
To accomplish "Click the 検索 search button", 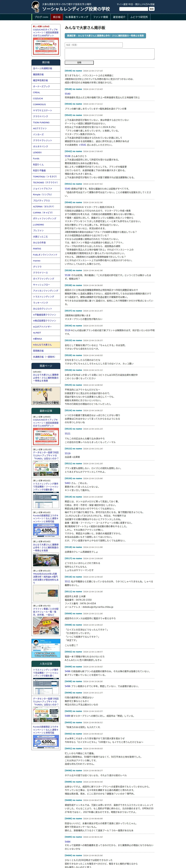I will (x=152, y=9).
